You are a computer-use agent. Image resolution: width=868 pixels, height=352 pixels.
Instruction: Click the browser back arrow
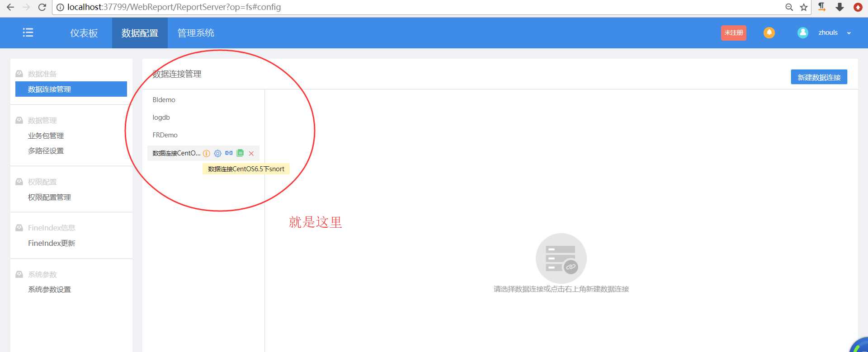point(10,7)
